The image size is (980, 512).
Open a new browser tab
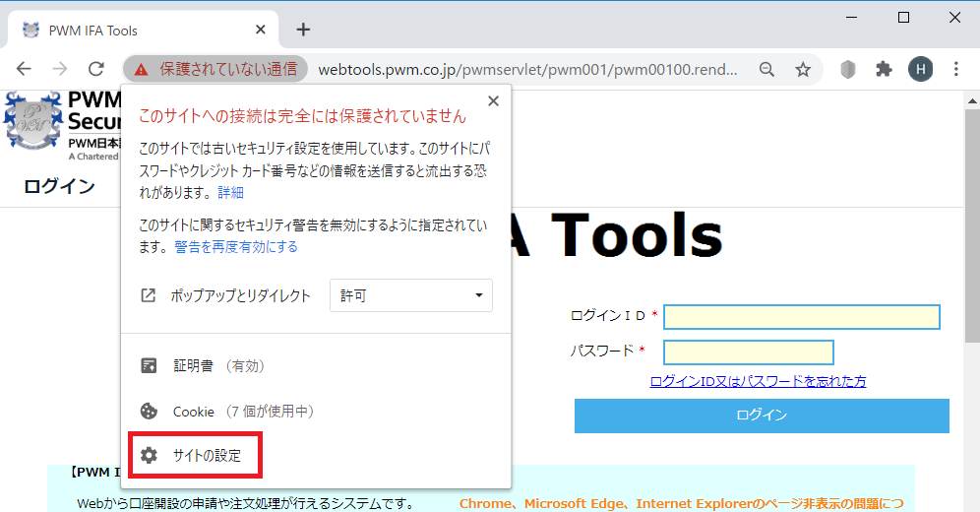[303, 30]
